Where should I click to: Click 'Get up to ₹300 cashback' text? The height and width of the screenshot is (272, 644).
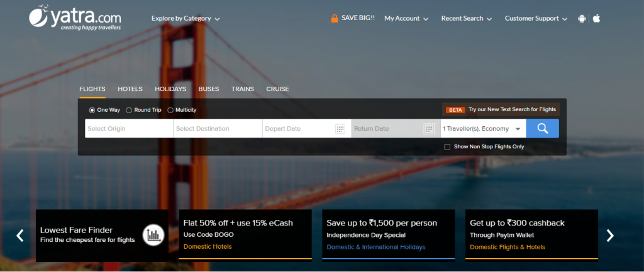[x=517, y=223]
